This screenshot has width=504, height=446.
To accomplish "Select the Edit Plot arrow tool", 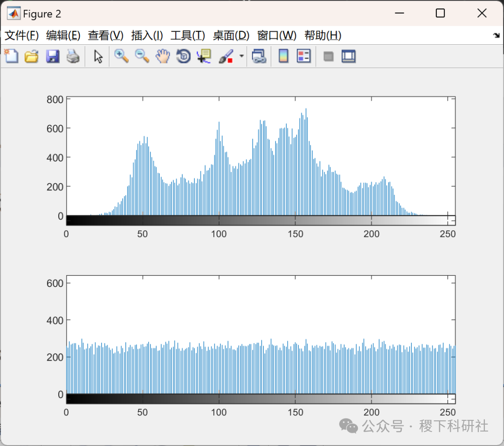I will 98,56.
